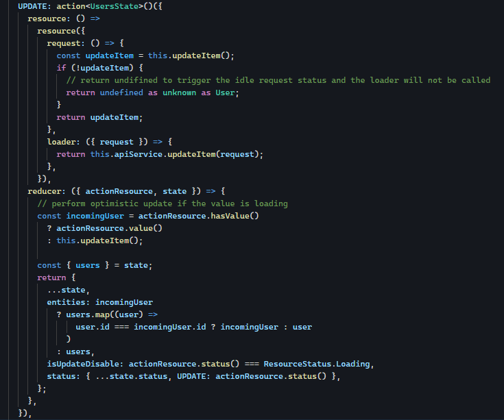Click 'users.map((user) =>' expression

(112, 314)
